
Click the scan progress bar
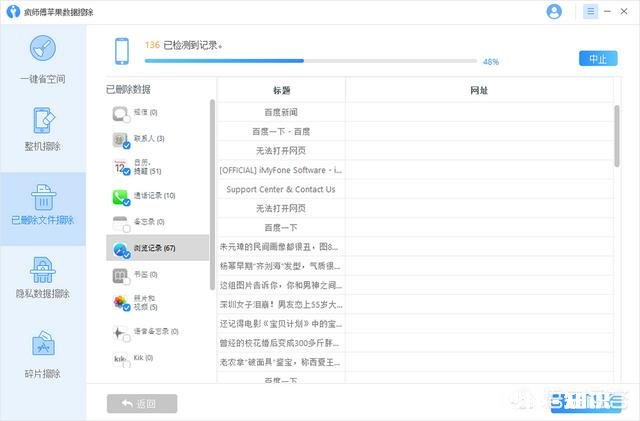click(311, 61)
